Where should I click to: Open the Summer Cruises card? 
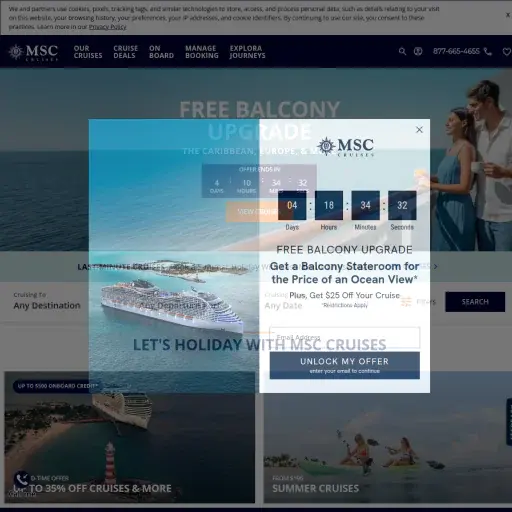388,437
